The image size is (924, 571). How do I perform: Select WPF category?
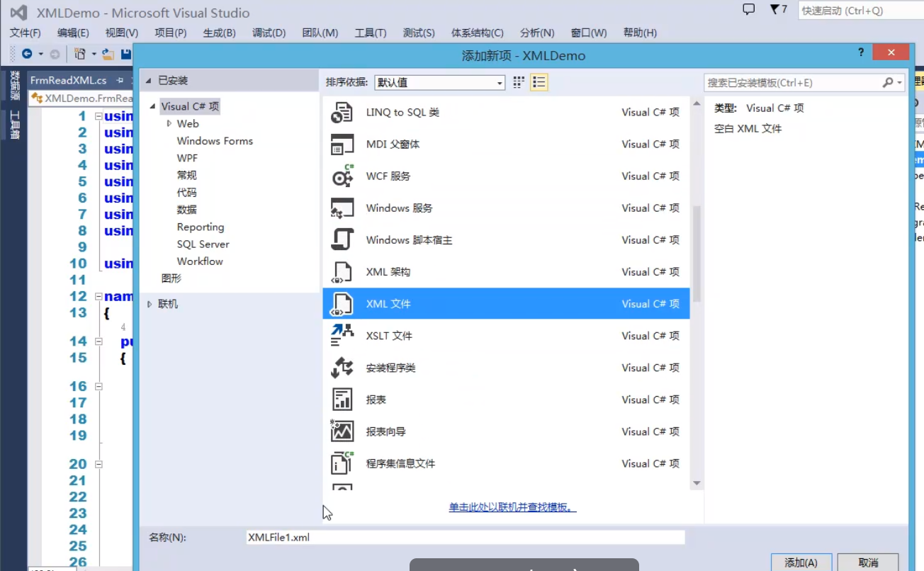point(187,158)
